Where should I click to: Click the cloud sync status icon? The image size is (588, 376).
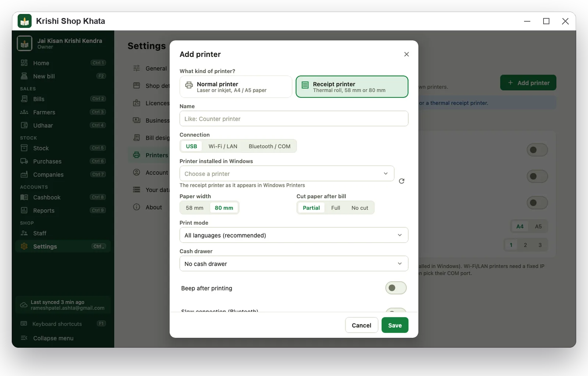pyautogui.click(x=24, y=305)
